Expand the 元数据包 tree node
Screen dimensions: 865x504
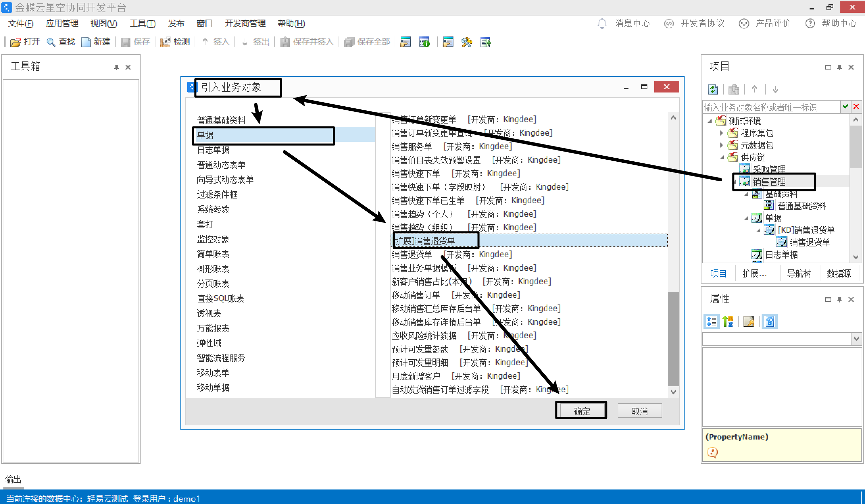(x=721, y=145)
